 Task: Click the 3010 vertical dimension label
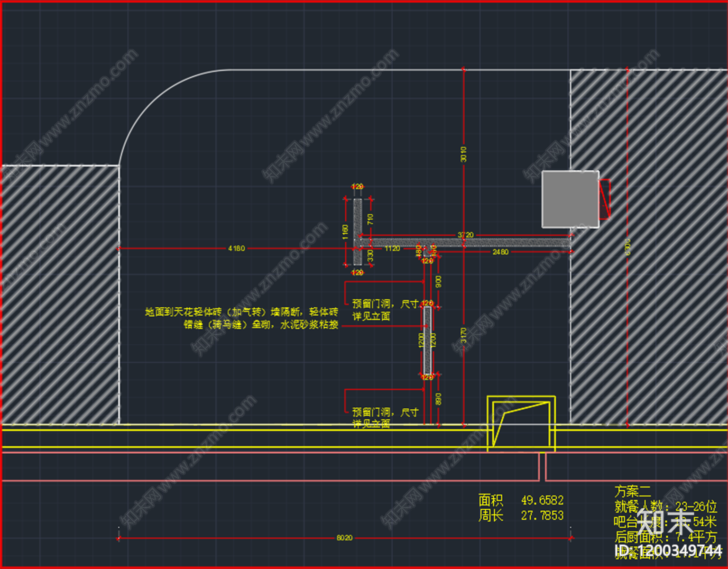click(463, 154)
